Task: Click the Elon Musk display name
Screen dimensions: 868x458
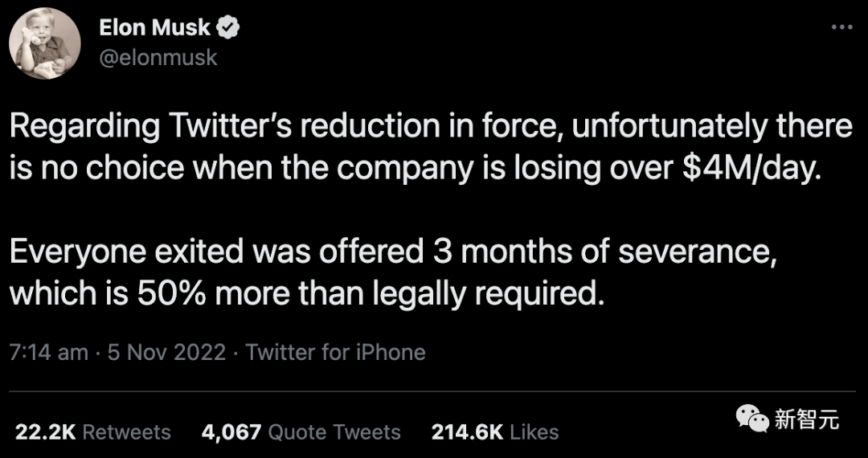Action: tap(154, 28)
